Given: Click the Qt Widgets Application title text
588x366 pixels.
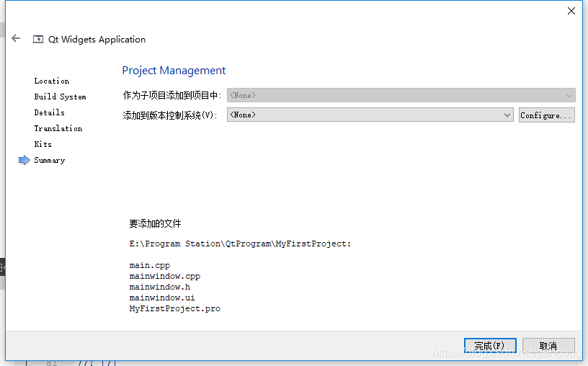Looking at the screenshot, I should [x=97, y=40].
